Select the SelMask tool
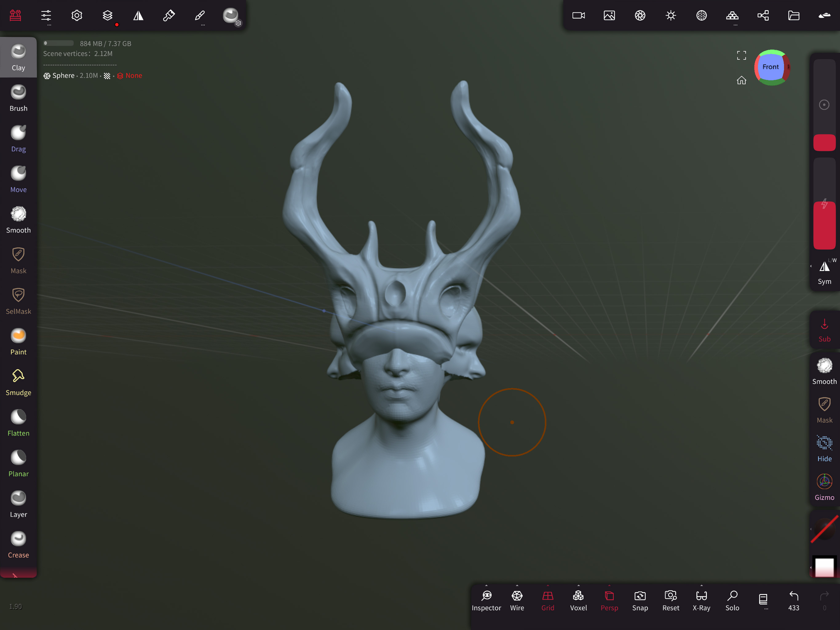The width and height of the screenshot is (840, 630). click(18, 301)
